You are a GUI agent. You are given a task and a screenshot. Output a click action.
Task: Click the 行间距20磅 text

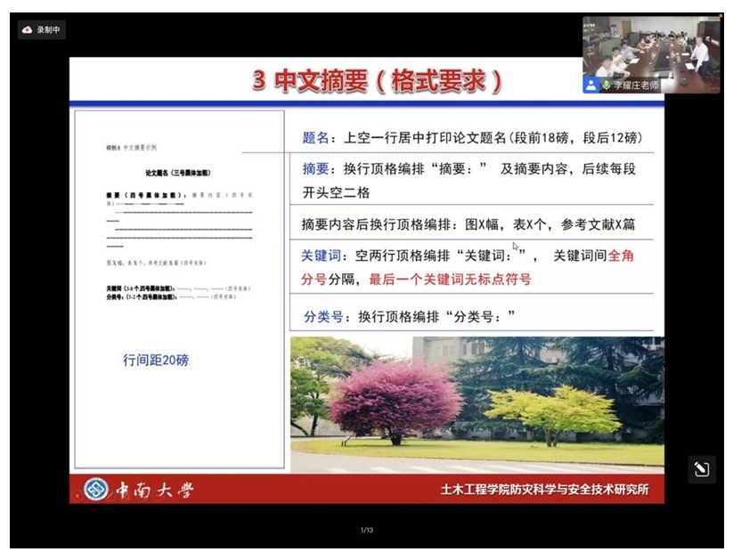click(156, 361)
